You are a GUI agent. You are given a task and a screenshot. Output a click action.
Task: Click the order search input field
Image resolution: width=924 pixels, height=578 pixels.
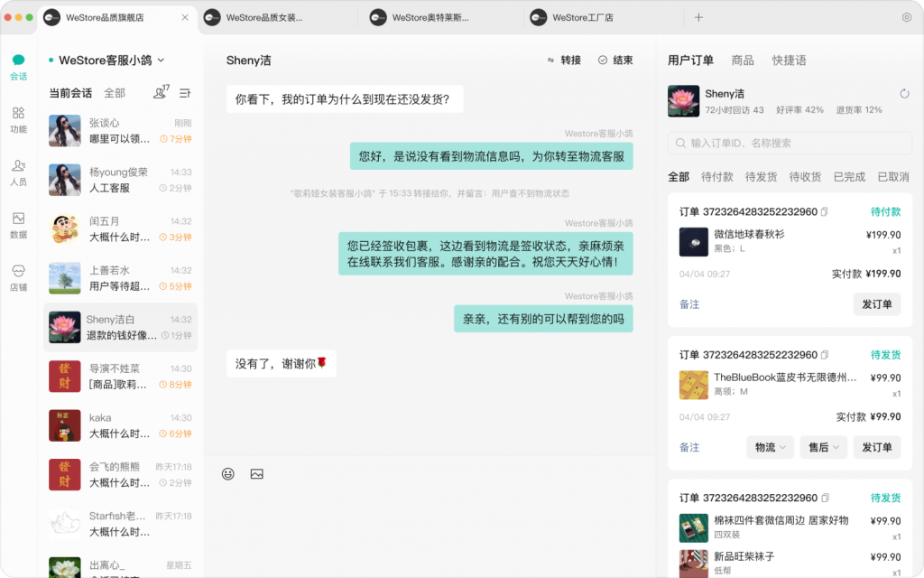tap(789, 143)
